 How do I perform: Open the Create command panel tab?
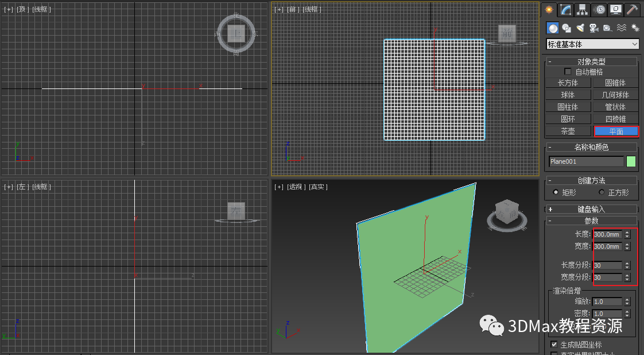click(549, 9)
